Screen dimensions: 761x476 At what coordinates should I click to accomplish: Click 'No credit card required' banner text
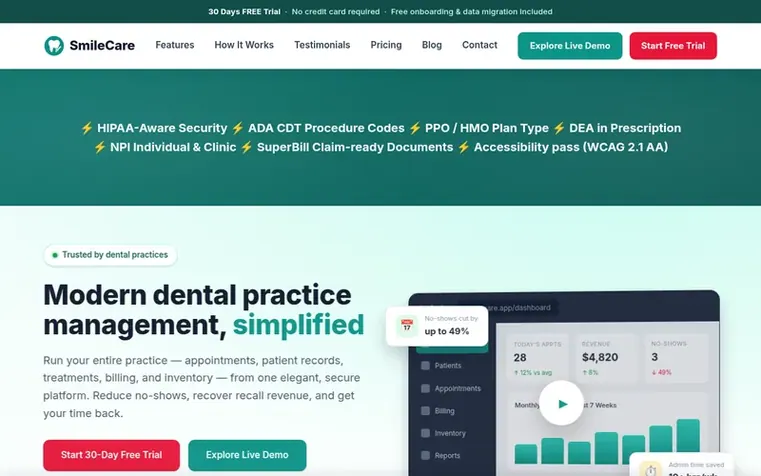336,12
